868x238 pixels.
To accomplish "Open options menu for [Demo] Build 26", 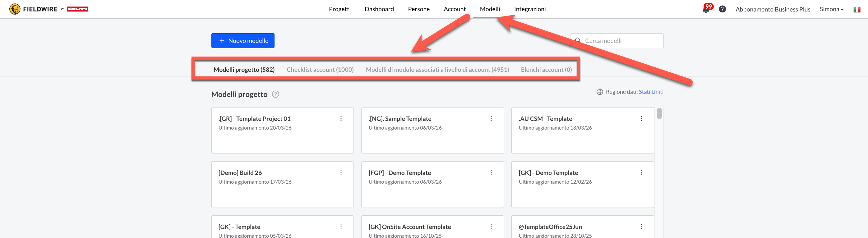I will coord(341,173).
